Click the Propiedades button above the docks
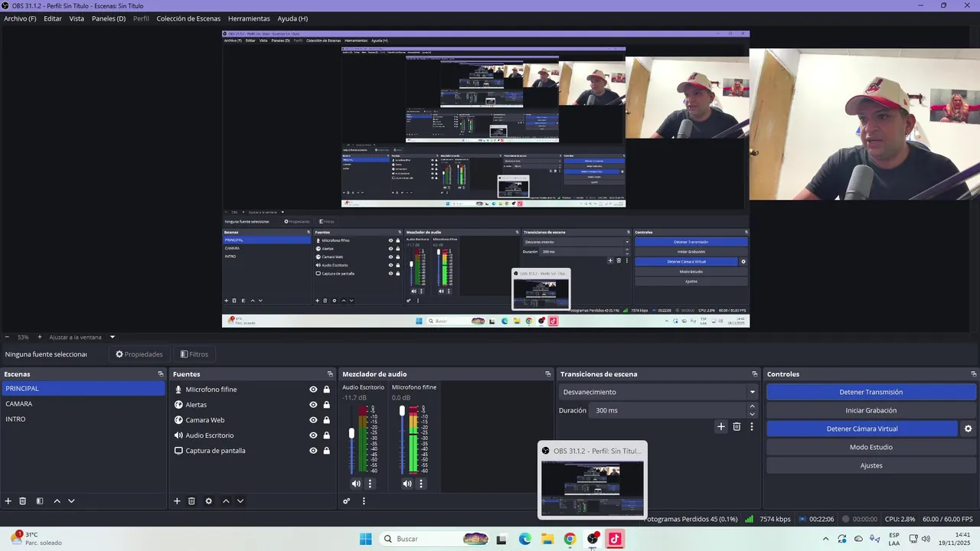 [139, 354]
